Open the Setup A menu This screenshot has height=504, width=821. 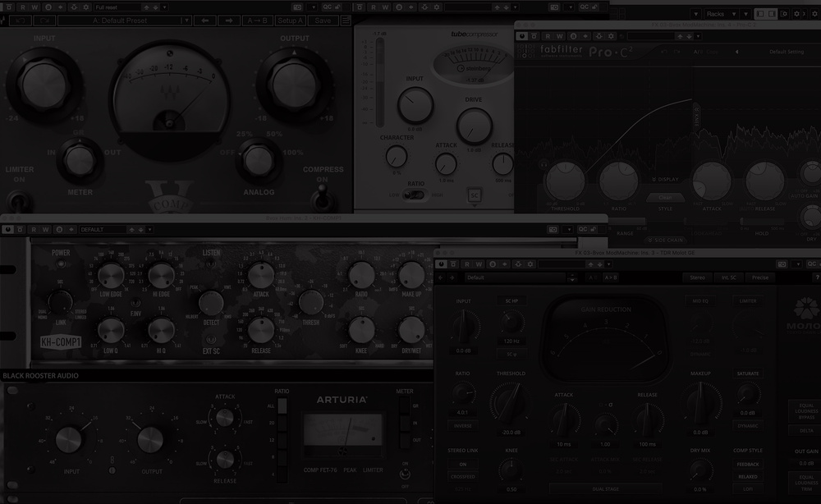(x=290, y=21)
